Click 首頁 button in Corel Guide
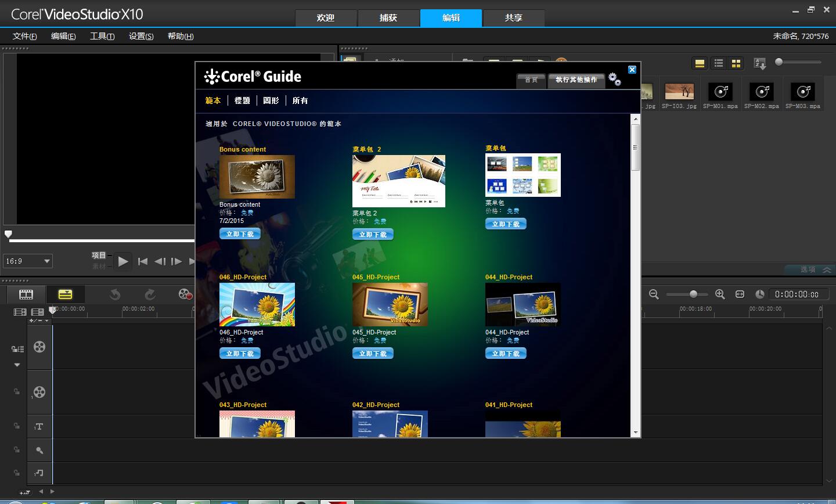The width and height of the screenshot is (836, 504). point(531,80)
